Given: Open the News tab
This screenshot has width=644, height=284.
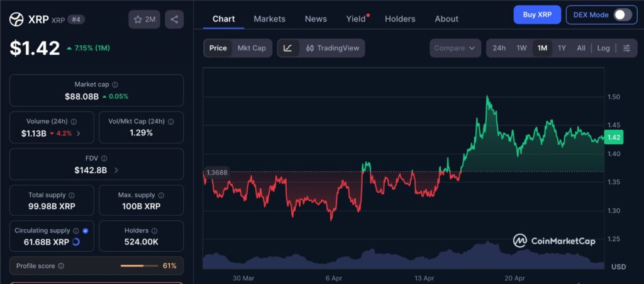Looking at the screenshot, I should point(316,19).
